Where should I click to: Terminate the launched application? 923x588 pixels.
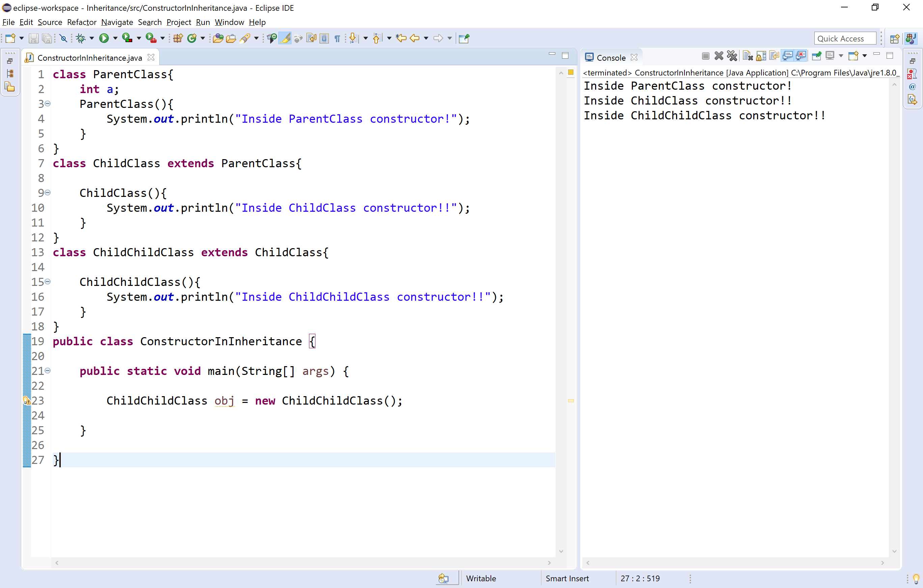click(x=706, y=56)
